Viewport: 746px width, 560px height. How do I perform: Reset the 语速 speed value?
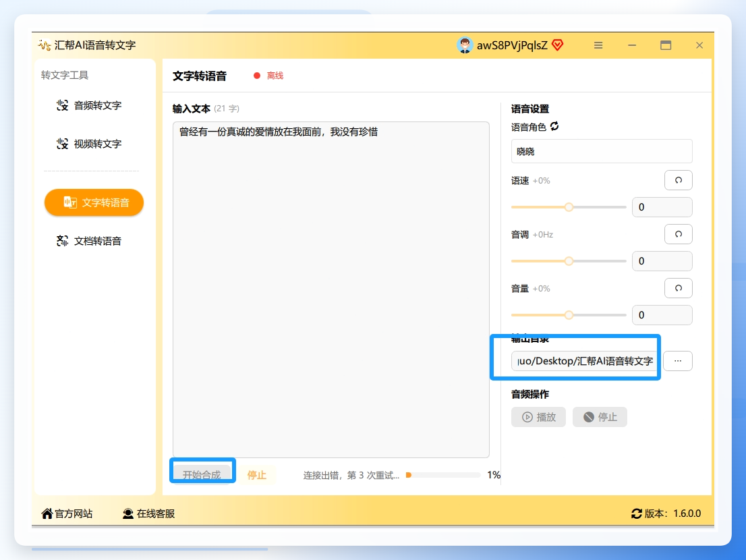pyautogui.click(x=678, y=180)
